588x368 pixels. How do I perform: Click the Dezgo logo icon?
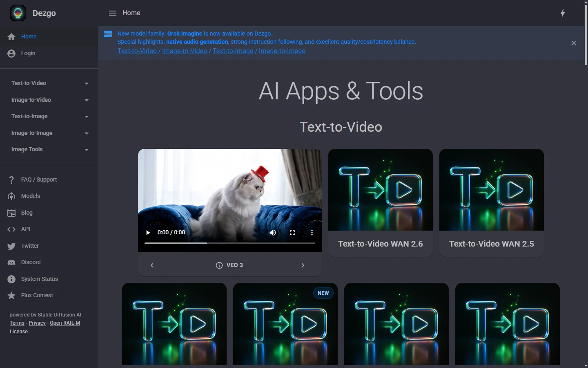coord(18,13)
